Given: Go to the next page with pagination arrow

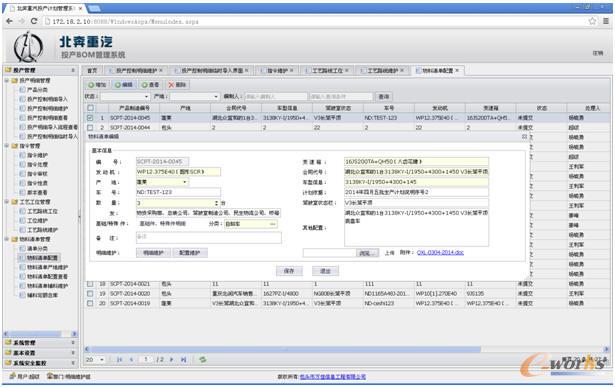Looking at the screenshot, I should (171, 359).
